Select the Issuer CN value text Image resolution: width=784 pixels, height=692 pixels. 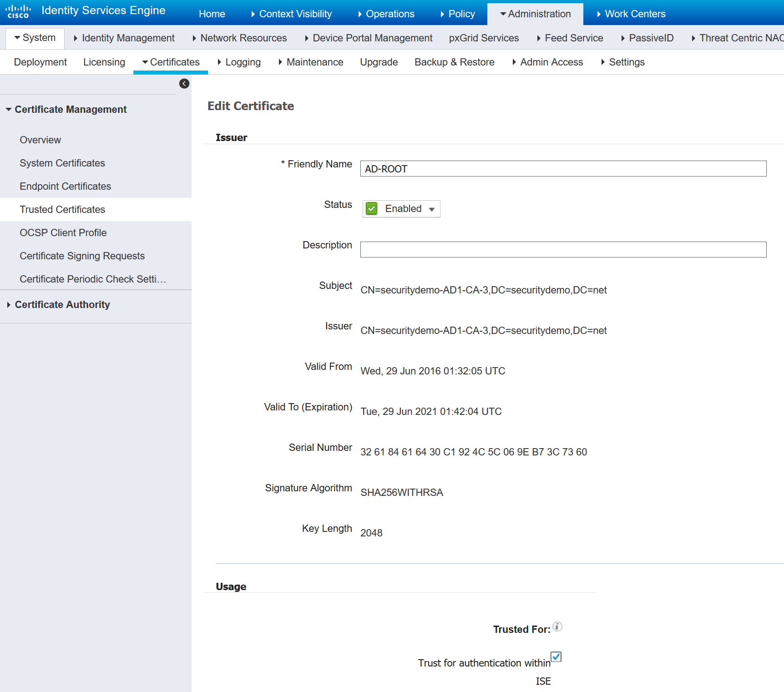[x=484, y=331]
